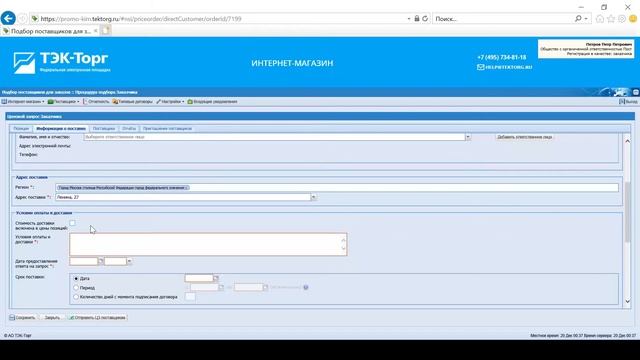Open the address bar history dropdown arrow

pyautogui.click(x=409, y=19)
